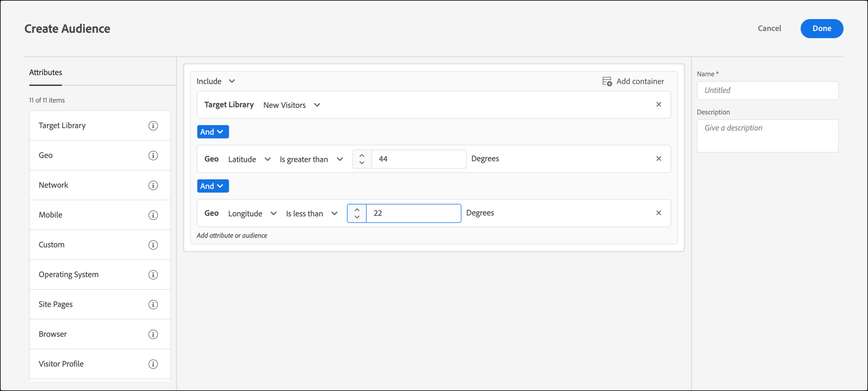Open info icon for Network attribute
Screen dimensions: 868x391
click(x=153, y=185)
